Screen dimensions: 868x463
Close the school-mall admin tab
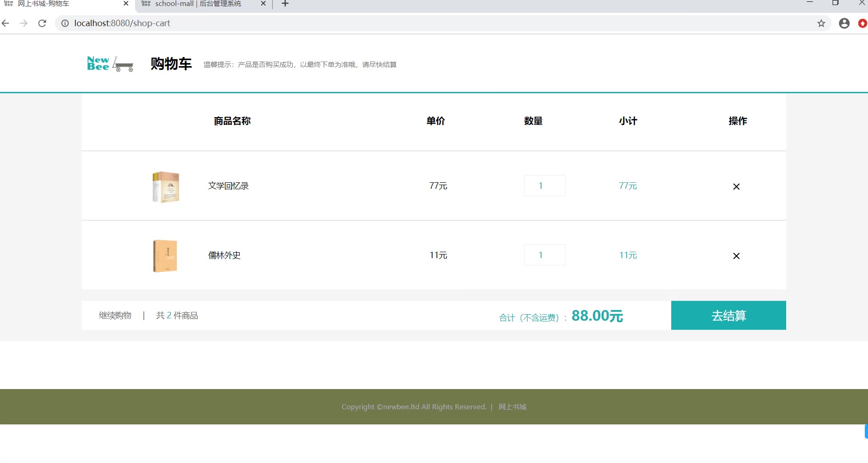(263, 4)
